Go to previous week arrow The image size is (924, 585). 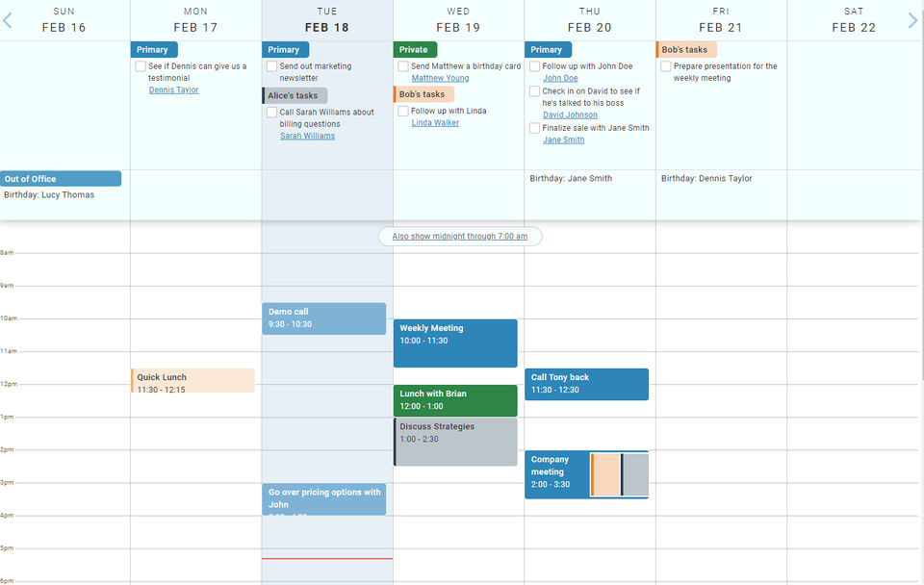click(x=8, y=20)
